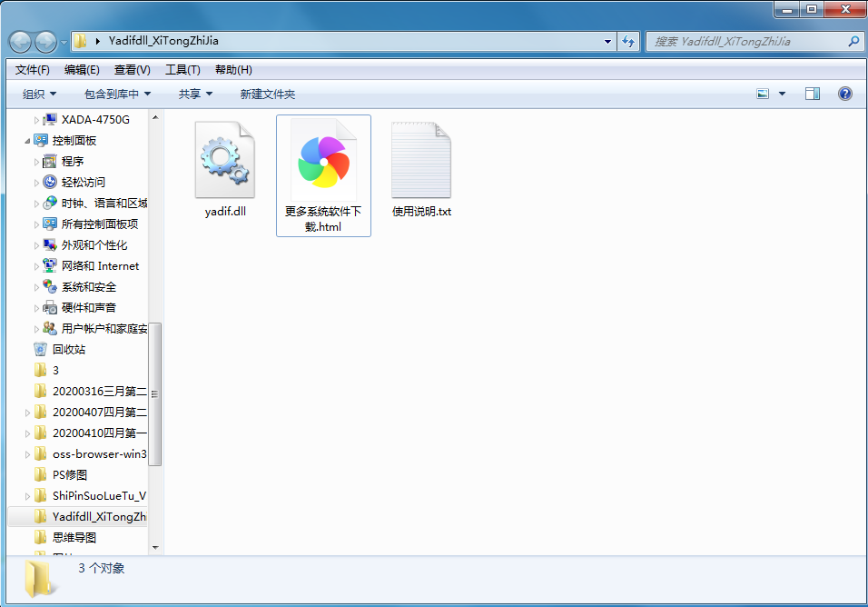Click the PS修图 folder icon
The width and height of the screenshot is (868, 607).
(41, 474)
